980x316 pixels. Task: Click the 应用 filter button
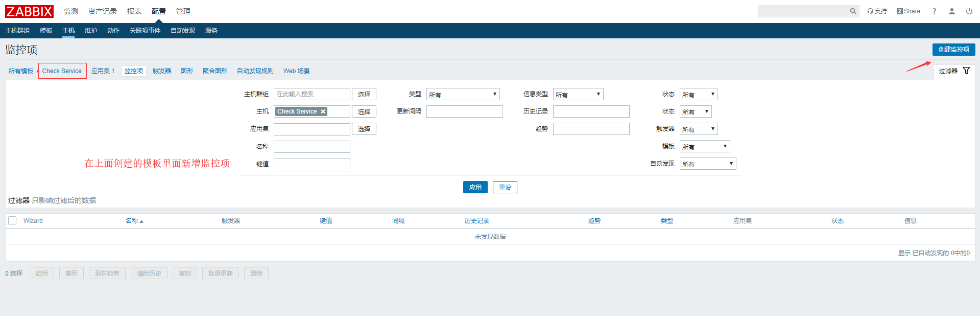click(x=475, y=188)
